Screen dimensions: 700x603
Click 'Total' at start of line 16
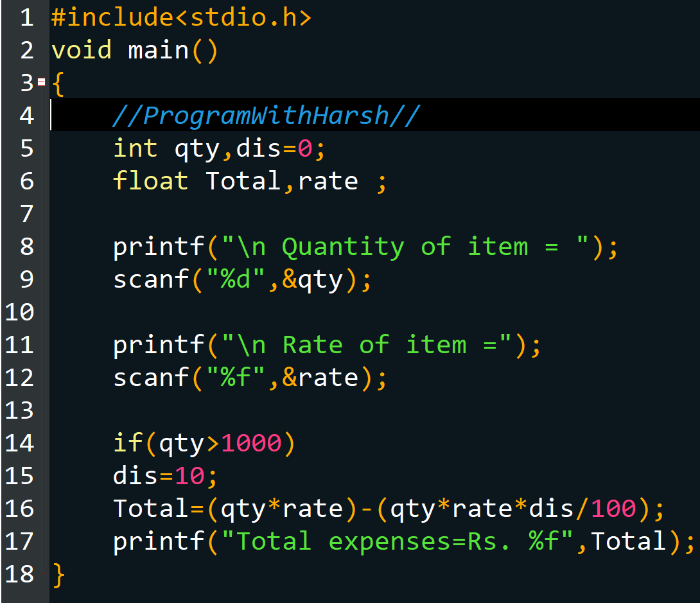click(150, 509)
